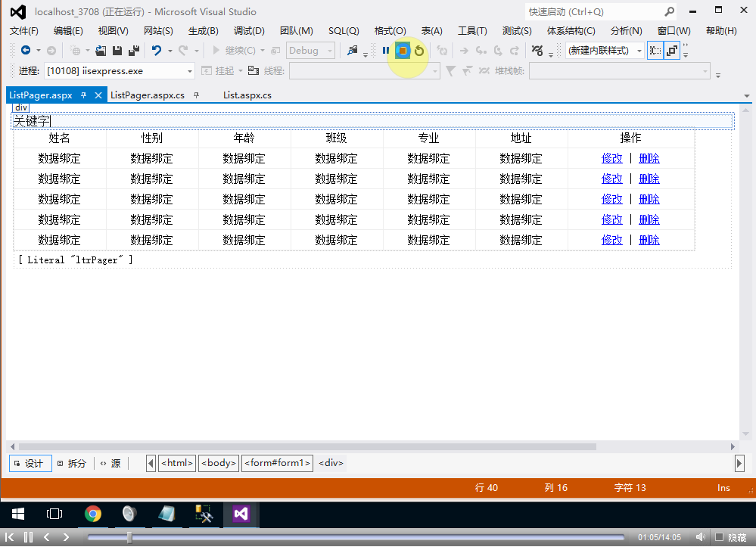Click the 删除 link in last row
The width and height of the screenshot is (756, 547).
(649, 239)
